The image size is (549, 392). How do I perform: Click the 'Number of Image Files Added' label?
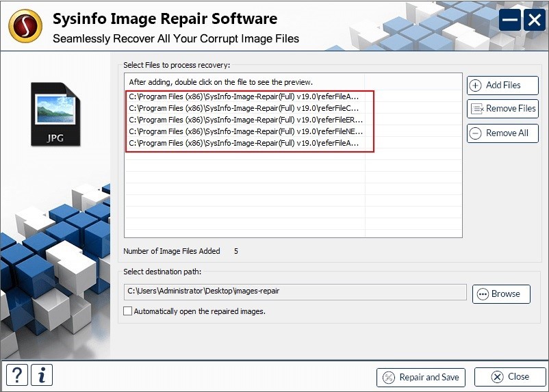[x=172, y=251]
